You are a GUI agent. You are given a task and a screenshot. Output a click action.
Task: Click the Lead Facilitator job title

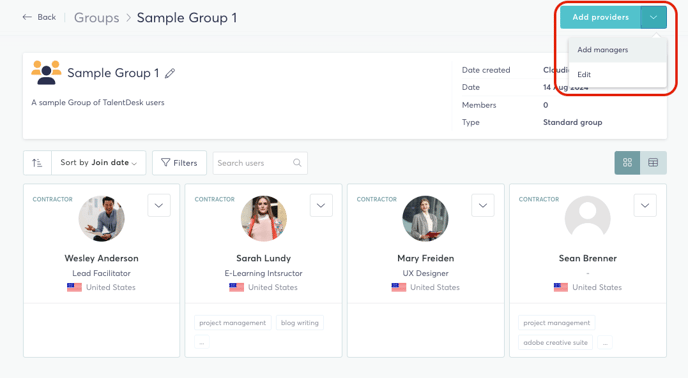tap(101, 273)
